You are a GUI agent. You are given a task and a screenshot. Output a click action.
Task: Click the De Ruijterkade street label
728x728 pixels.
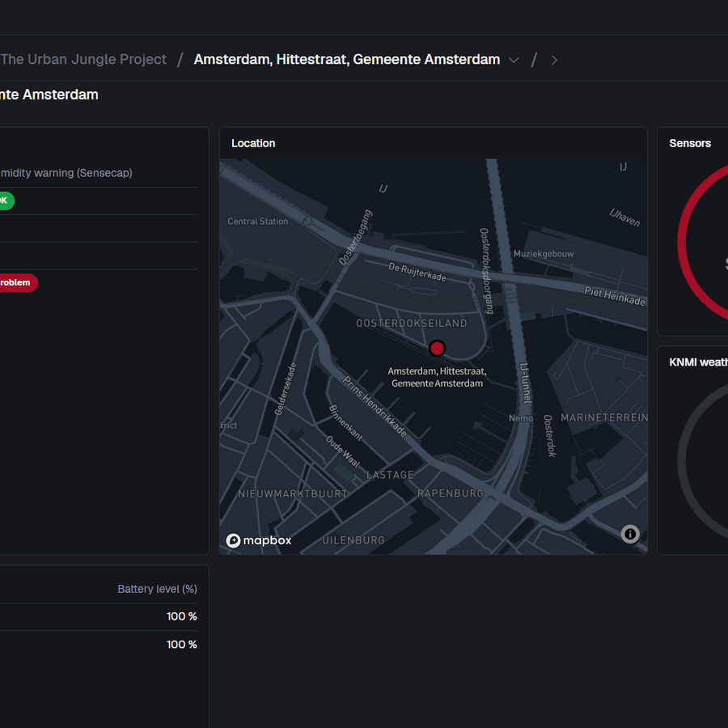417,272
